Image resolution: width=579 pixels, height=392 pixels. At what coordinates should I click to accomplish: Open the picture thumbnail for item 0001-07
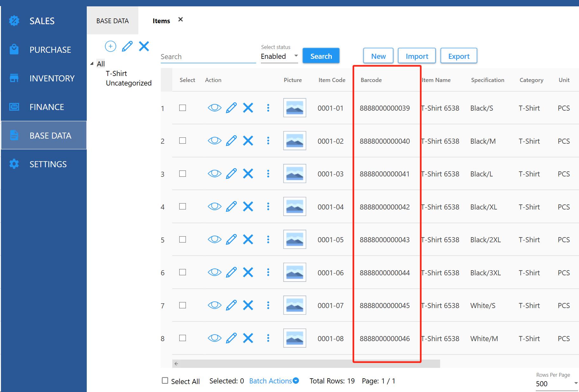295,306
